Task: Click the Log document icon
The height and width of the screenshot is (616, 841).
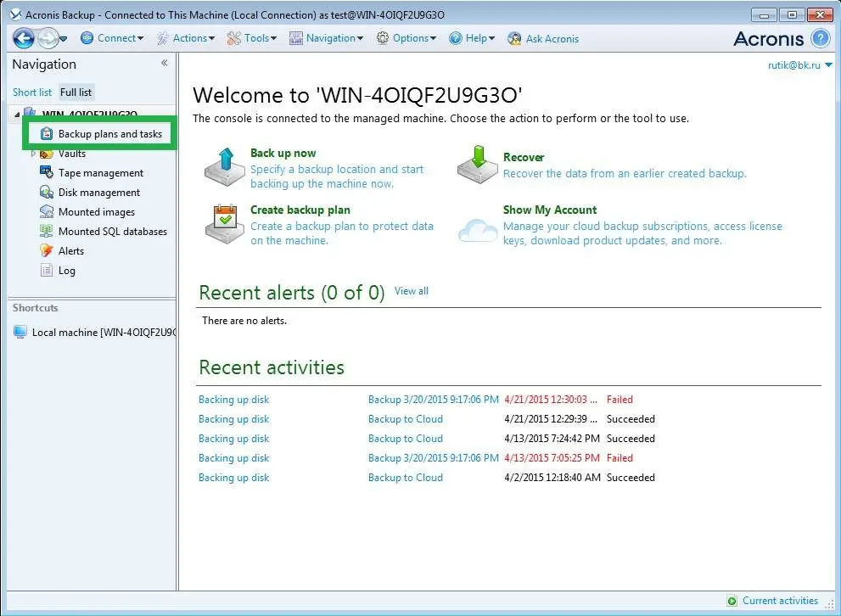Action: (46, 270)
